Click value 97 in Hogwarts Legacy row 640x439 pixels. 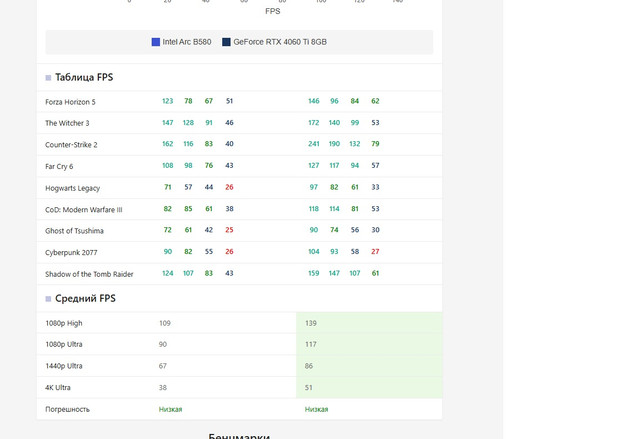[x=313, y=187]
